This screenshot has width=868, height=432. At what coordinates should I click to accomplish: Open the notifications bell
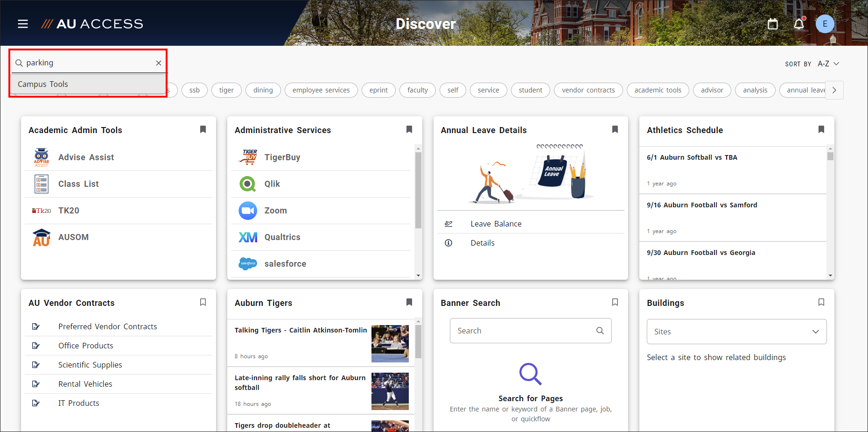tap(799, 24)
